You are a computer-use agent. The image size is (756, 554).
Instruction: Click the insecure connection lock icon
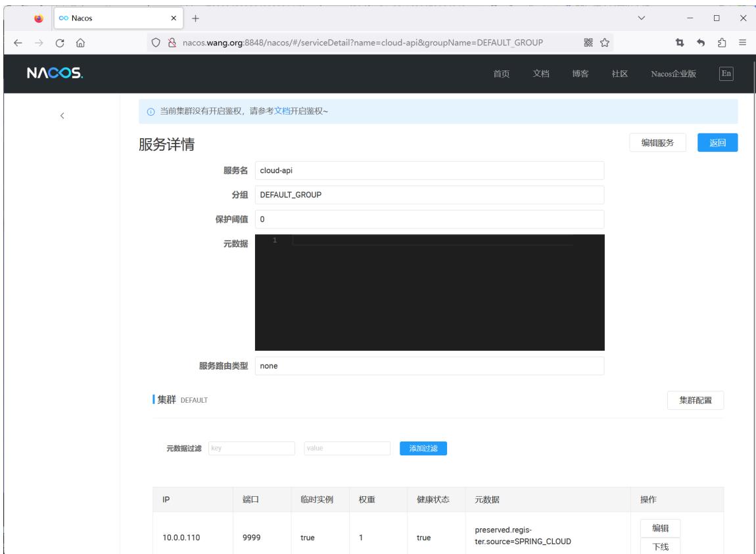(x=172, y=43)
